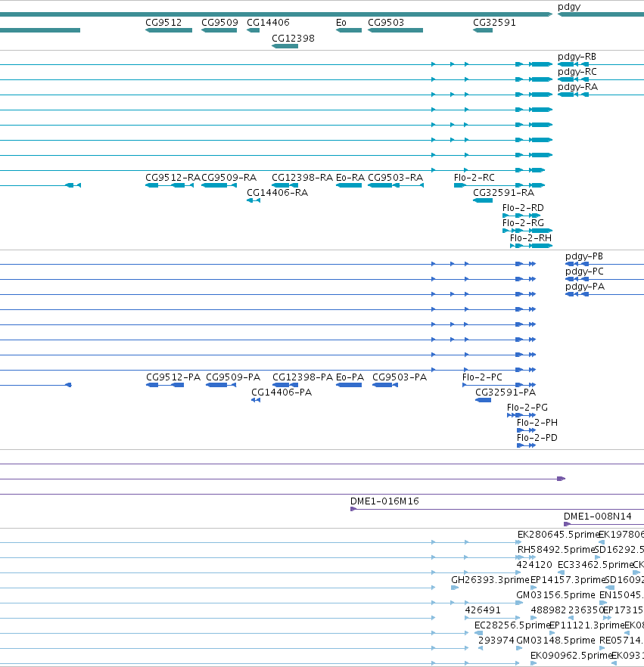Image resolution: width=644 pixels, height=667 pixels.
Task: Open the EC33462.5prime EST feature
Action: pos(561,572)
